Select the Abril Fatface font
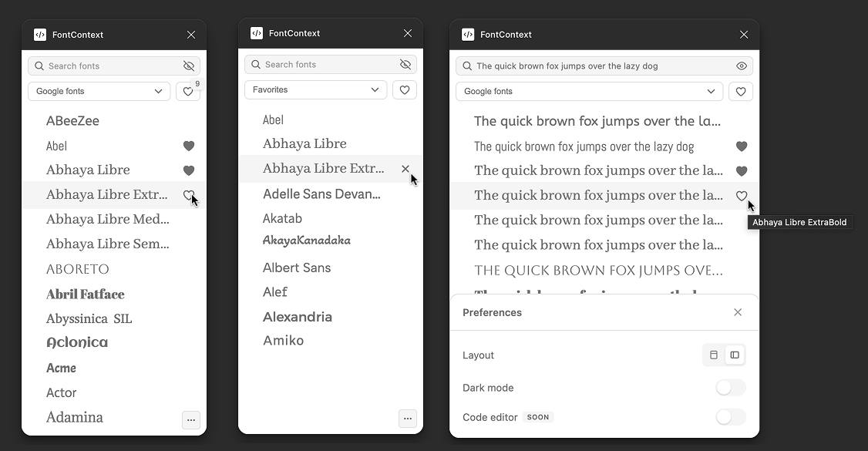The height and width of the screenshot is (451, 868). (x=85, y=294)
